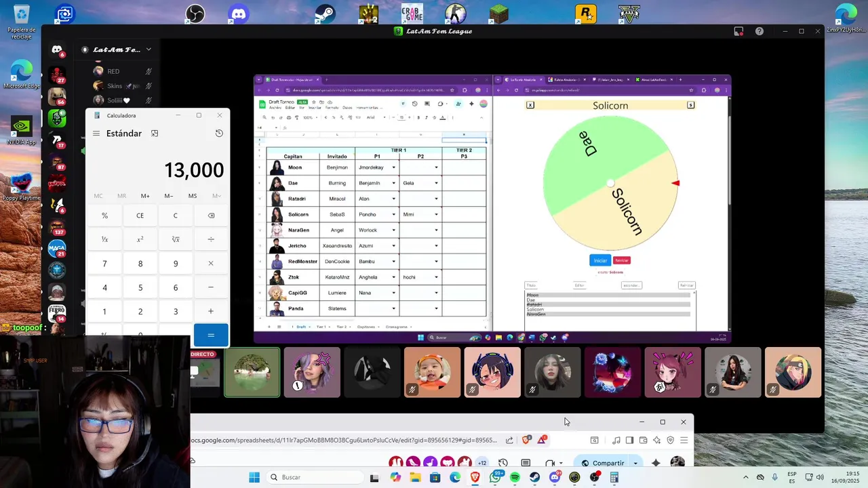Open Windows Start menu
The width and height of the screenshot is (868, 488).
coord(254,477)
